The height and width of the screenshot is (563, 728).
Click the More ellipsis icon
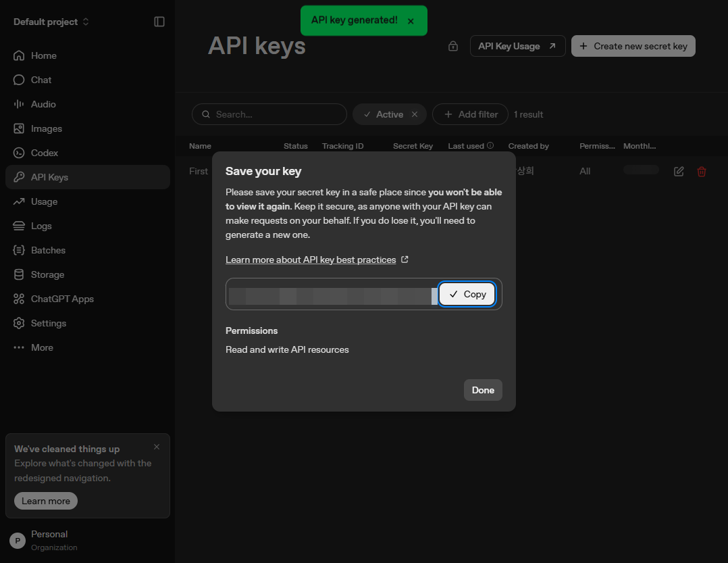tap(19, 347)
